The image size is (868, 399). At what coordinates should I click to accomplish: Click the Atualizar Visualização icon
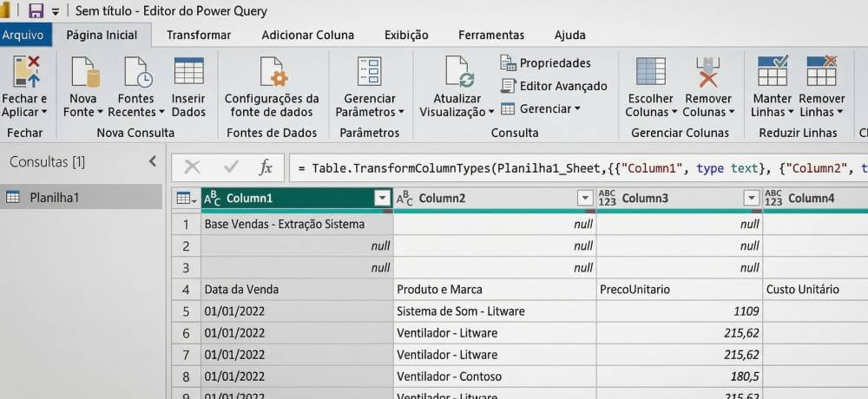pyautogui.click(x=459, y=71)
